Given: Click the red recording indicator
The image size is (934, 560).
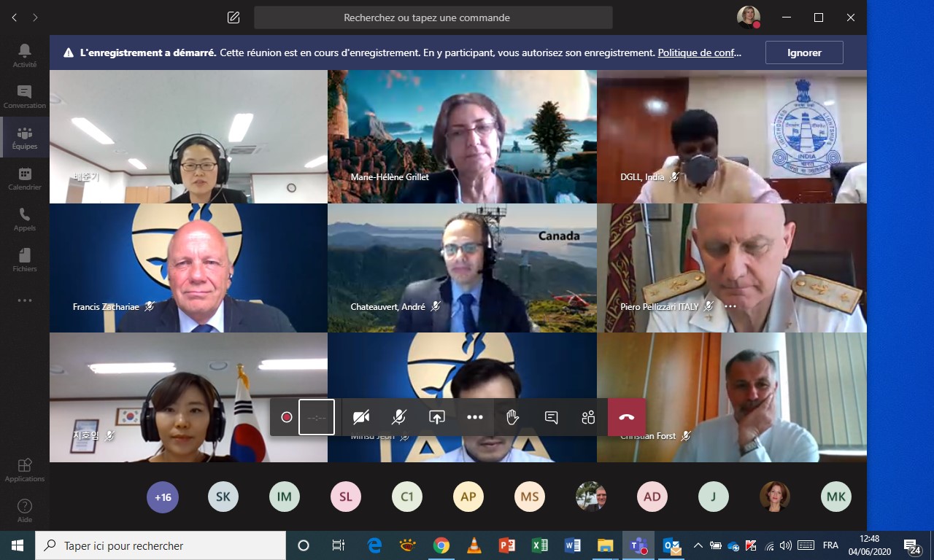Looking at the screenshot, I should [x=287, y=417].
